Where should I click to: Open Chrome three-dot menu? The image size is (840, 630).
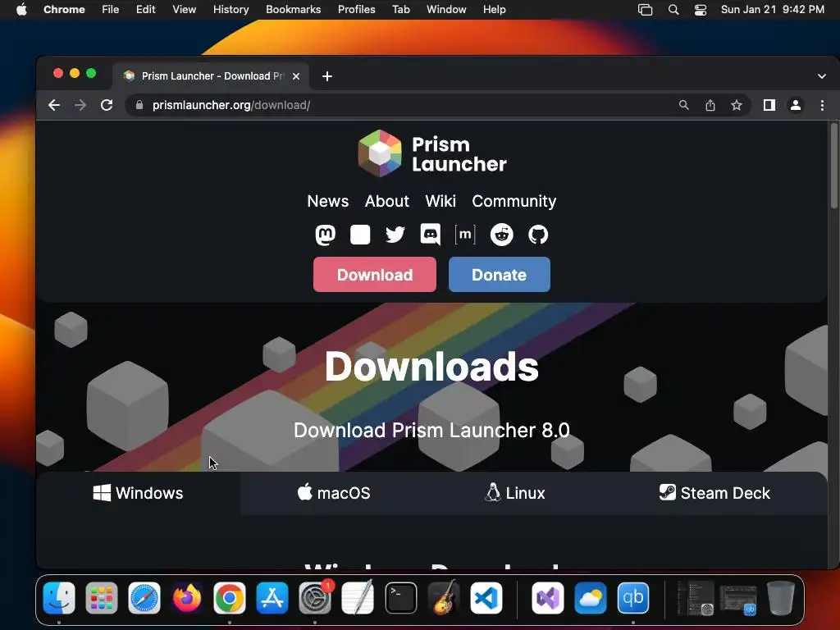(x=822, y=105)
